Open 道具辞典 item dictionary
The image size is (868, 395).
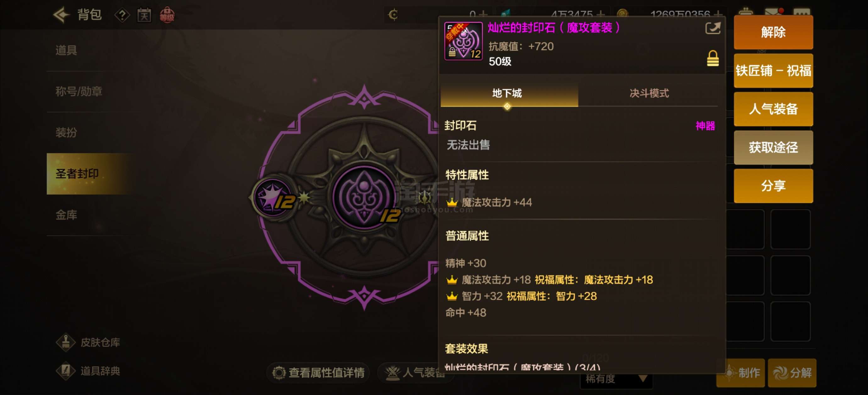coord(88,371)
